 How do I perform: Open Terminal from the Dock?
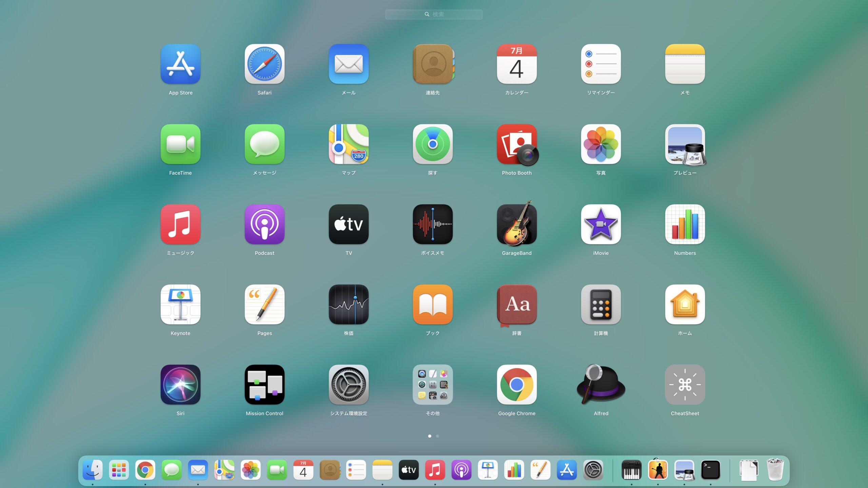[x=711, y=470]
